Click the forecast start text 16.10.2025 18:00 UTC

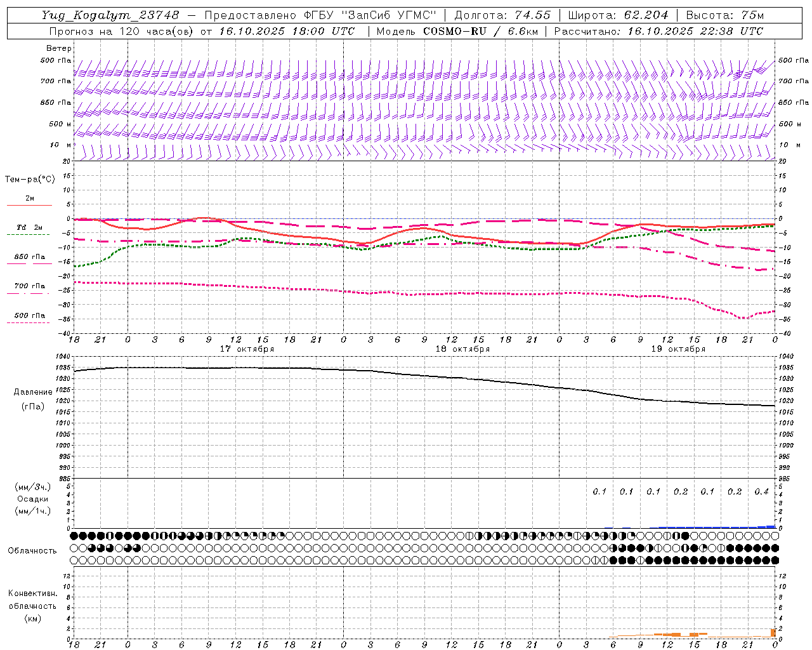point(287,31)
